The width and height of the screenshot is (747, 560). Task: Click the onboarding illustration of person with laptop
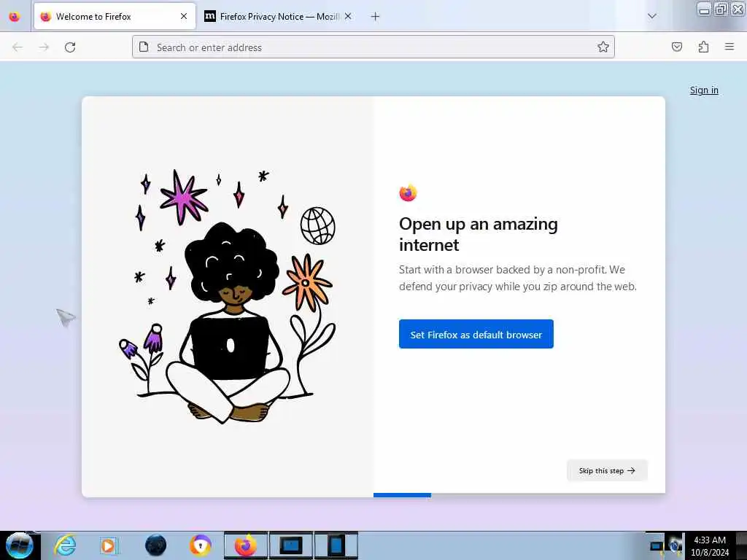pos(228,296)
